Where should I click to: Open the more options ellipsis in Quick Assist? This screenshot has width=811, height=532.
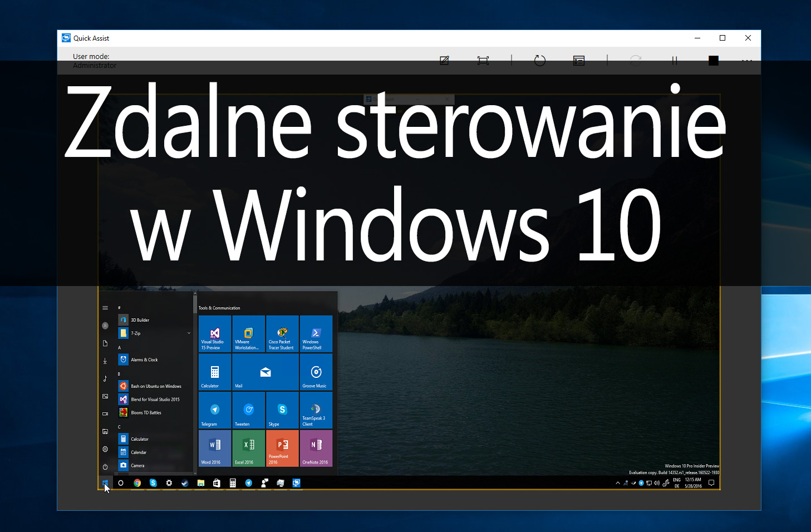coord(747,60)
